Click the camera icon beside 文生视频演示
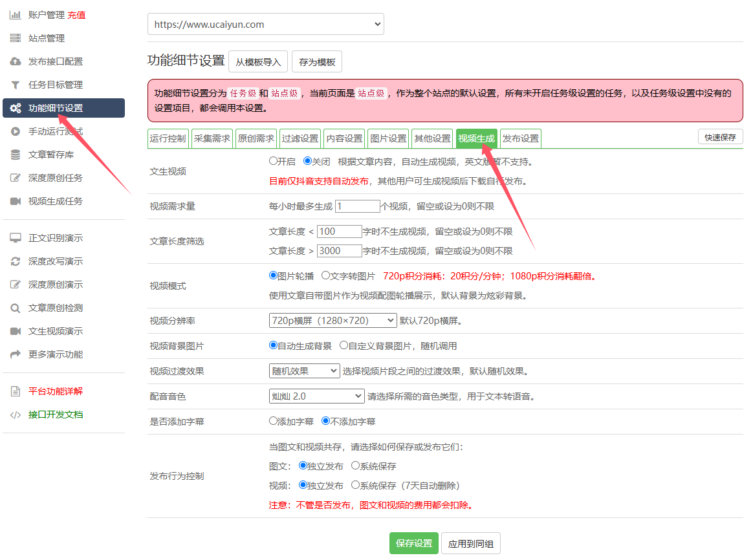This screenshot has height=560, width=753. (16, 331)
